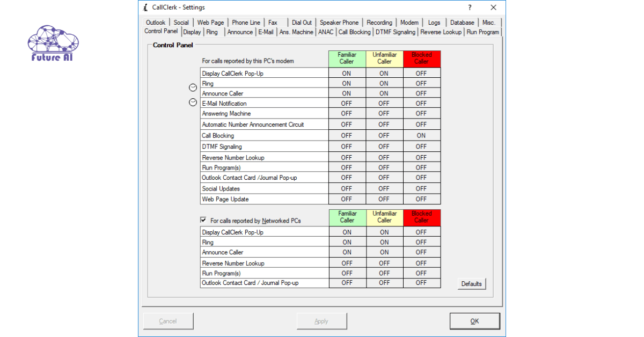Click the question mark help button
This screenshot has width=644, height=337.
coord(470,8)
